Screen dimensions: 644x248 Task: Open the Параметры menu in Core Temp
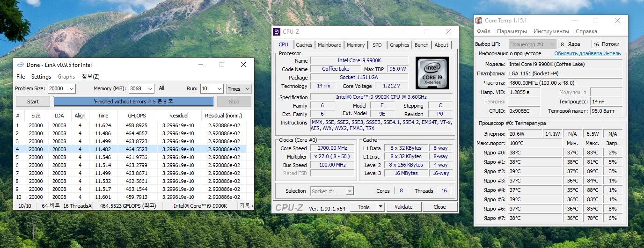tap(512, 31)
